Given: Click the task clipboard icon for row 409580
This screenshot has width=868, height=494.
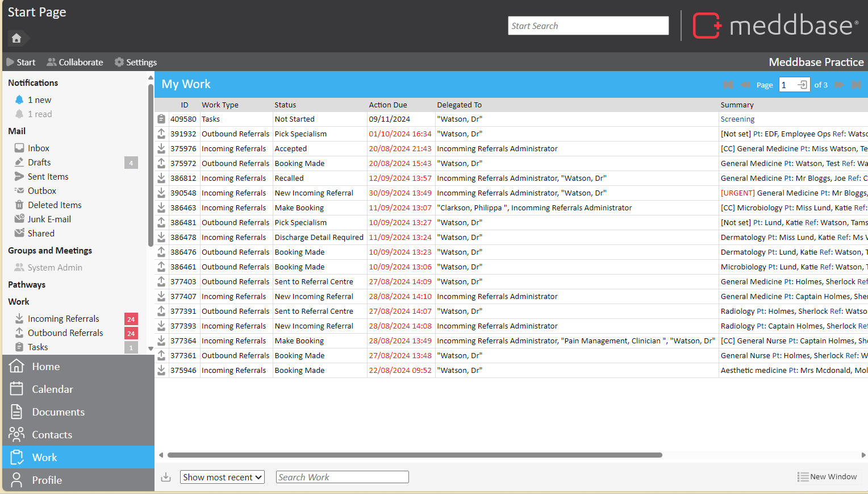Looking at the screenshot, I should pyautogui.click(x=161, y=119).
